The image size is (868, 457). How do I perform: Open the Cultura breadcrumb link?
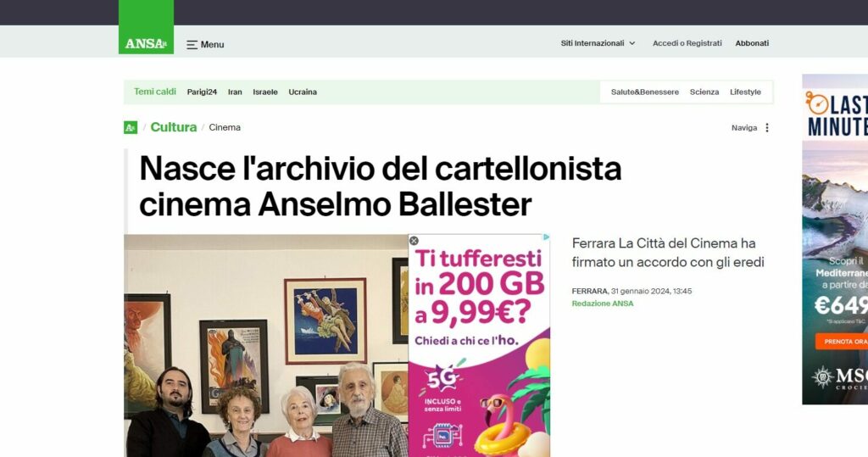(x=173, y=127)
